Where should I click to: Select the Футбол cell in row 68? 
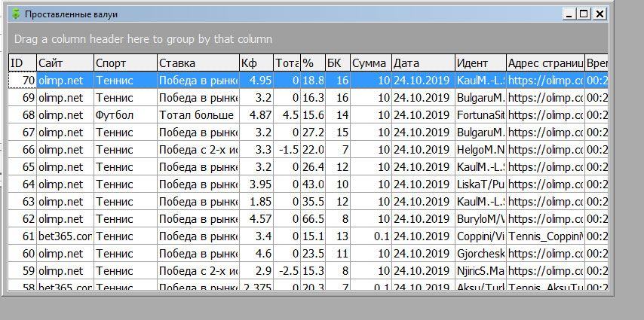[x=125, y=115]
